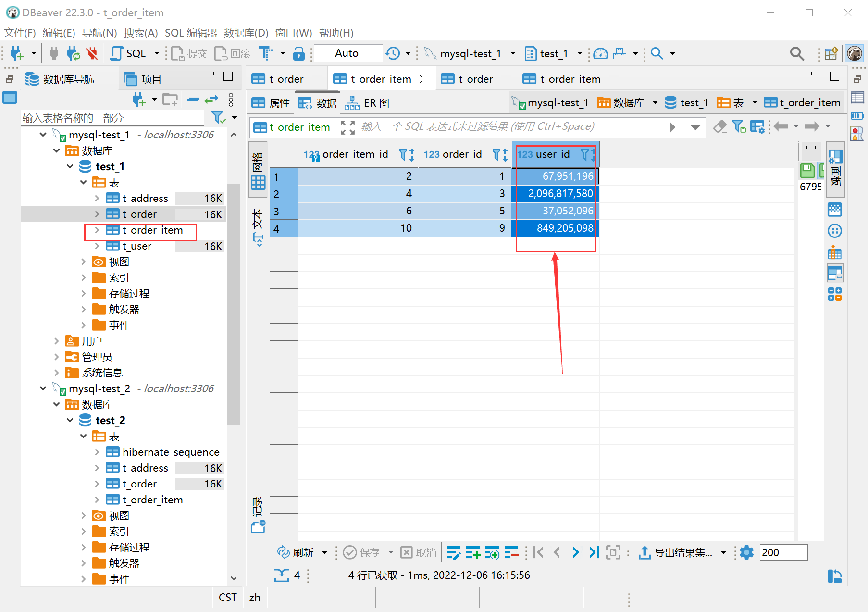Toggle the 记录 record mode
Viewport: 868px width, 612px height.
pos(258,515)
